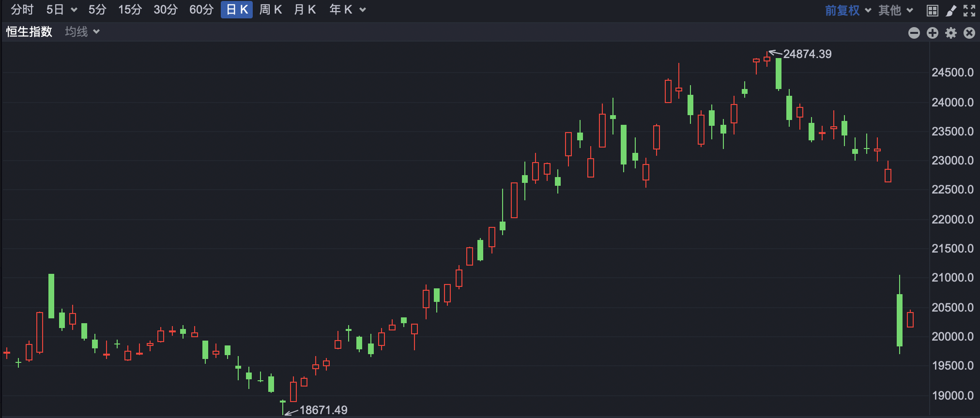Image resolution: width=980 pixels, height=418 pixels.
Task: Switch to 月K monthly candlesticks
Action: coord(305,10)
